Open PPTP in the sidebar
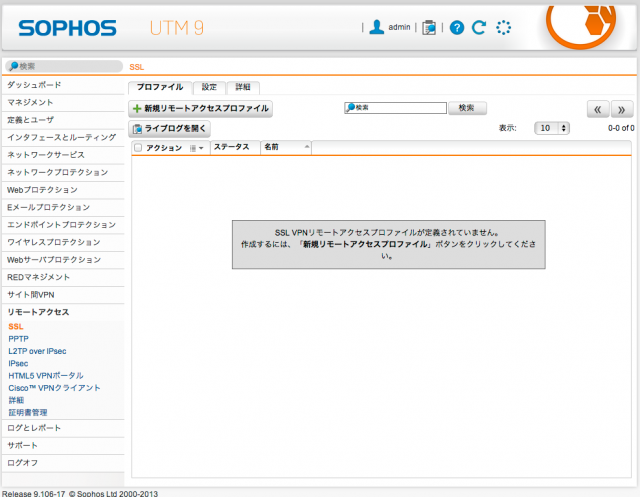 [x=18, y=339]
